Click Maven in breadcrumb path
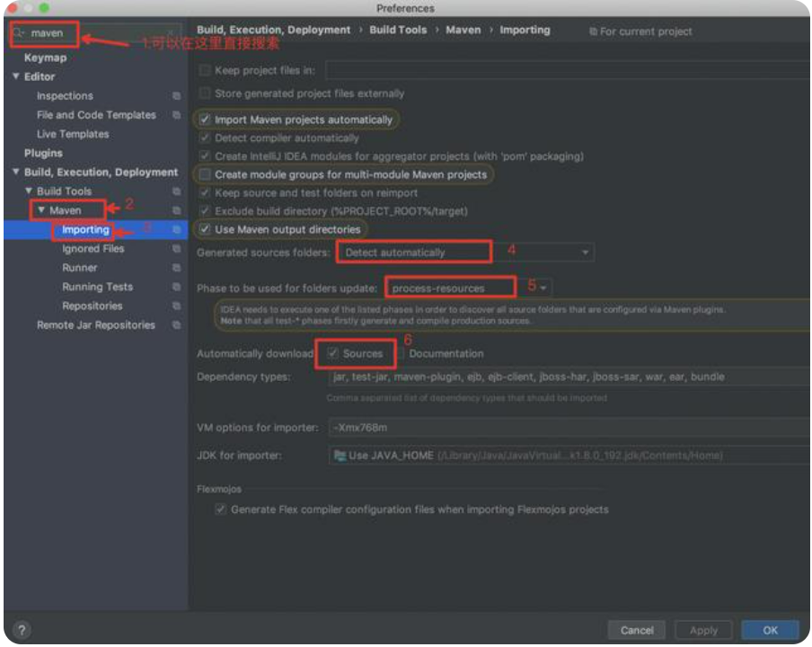Viewport: 812px width, 647px height. point(463,30)
